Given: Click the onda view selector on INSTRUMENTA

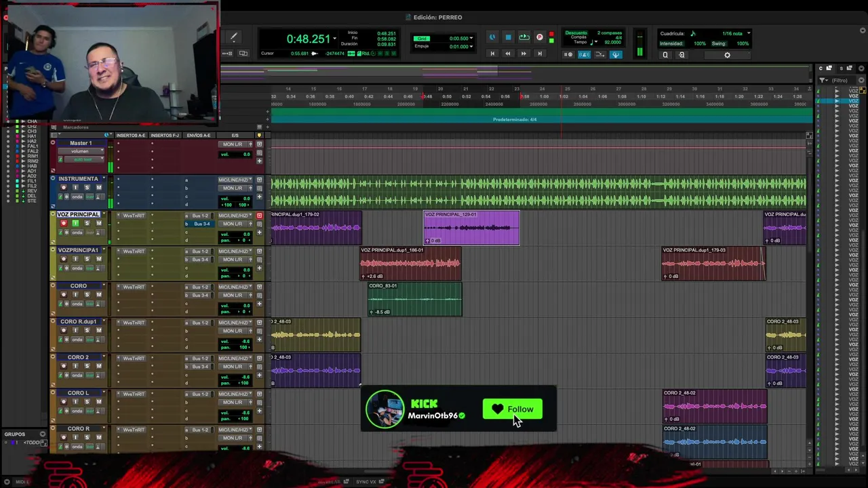Looking at the screenshot, I should [x=78, y=197].
